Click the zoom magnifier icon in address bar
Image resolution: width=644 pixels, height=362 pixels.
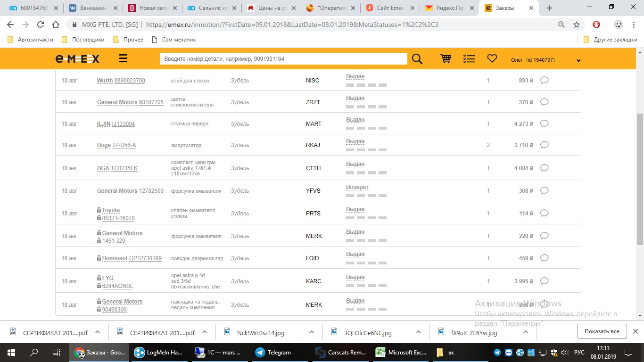point(561,25)
